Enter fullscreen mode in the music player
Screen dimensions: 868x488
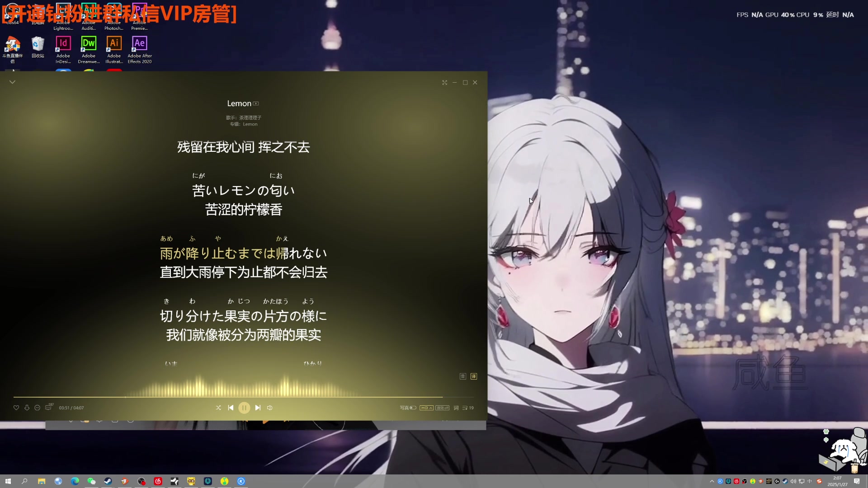coord(445,82)
